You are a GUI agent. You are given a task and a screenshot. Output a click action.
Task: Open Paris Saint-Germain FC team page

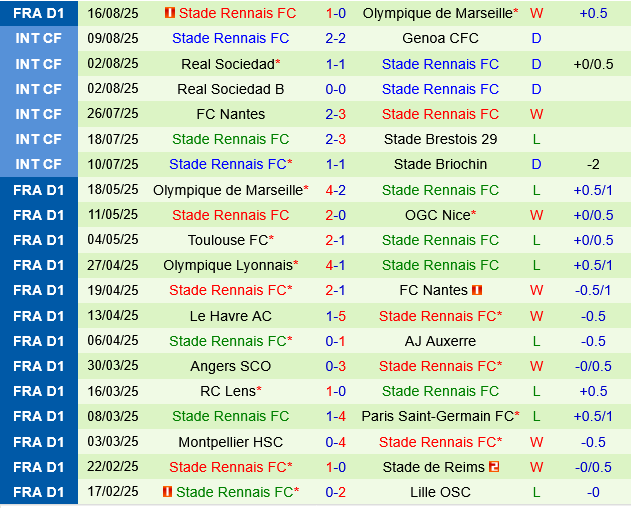[x=438, y=416]
